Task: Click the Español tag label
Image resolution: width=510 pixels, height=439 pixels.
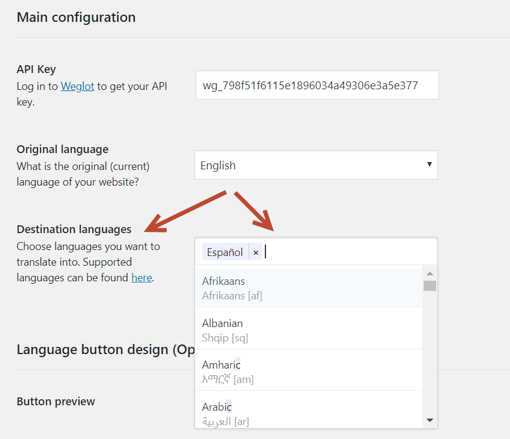Action: (225, 252)
